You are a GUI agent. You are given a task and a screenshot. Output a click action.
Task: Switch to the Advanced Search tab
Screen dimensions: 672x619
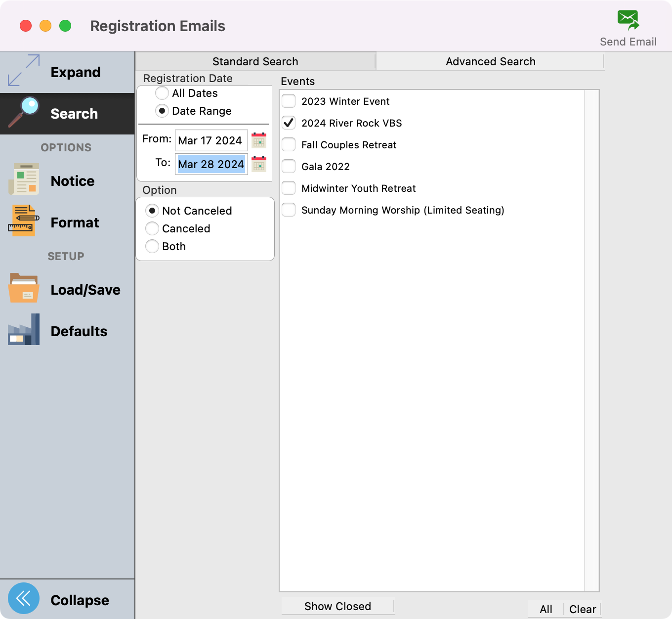point(490,61)
